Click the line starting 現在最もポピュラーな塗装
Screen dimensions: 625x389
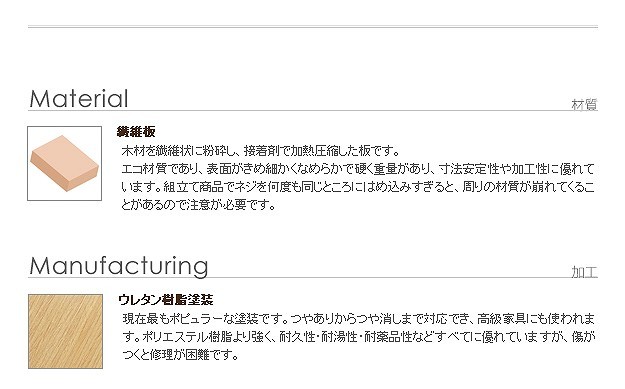pyautogui.click(x=359, y=319)
